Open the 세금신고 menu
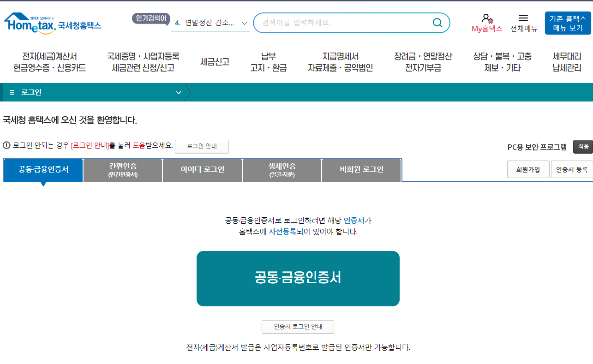593x364 pixels. point(215,61)
